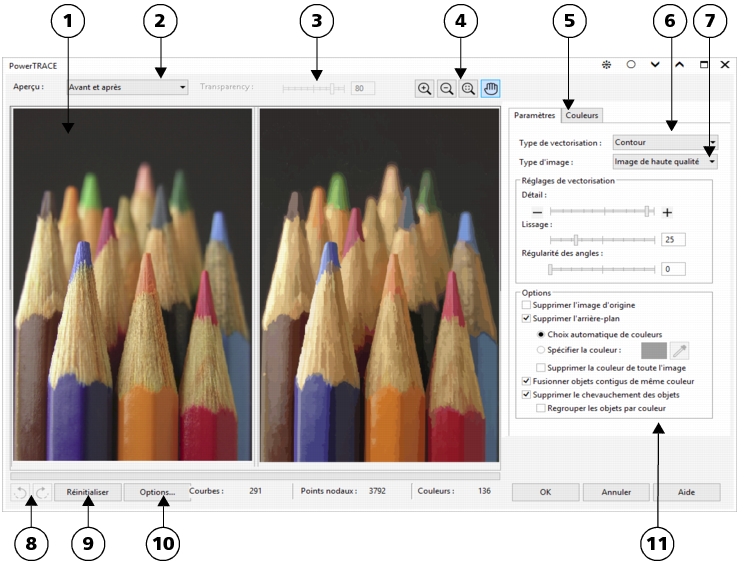Switch to the Couleurs tab
Screen dimensions: 750x564
click(x=582, y=116)
